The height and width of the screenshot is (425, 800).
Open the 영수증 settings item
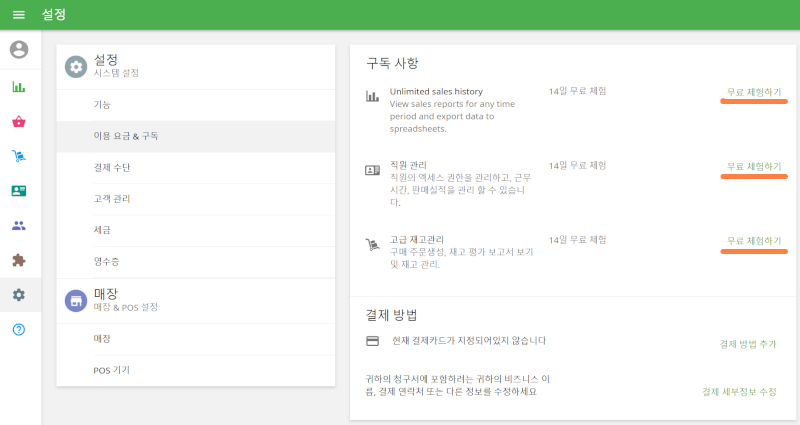point(106,261)
